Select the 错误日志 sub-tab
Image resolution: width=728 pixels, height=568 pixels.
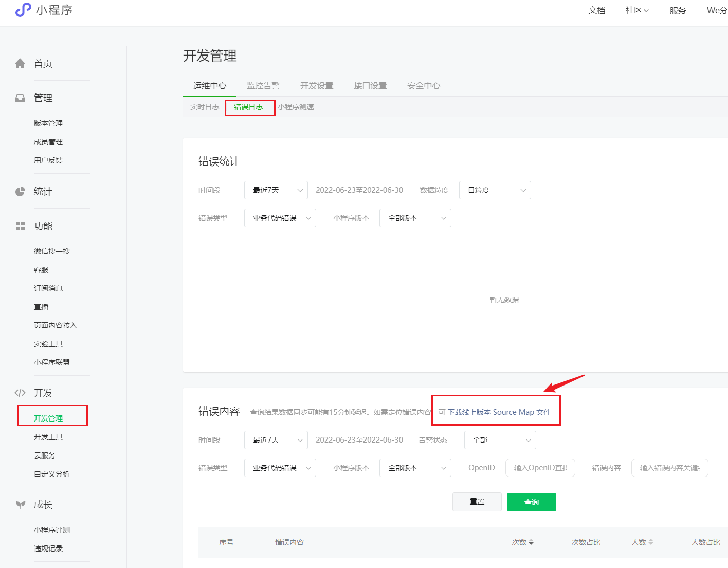tap(248, 107)
